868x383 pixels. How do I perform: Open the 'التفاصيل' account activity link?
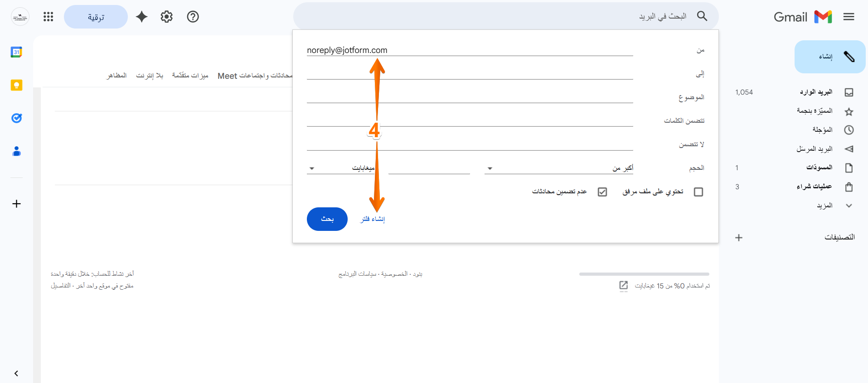[61, 286]
